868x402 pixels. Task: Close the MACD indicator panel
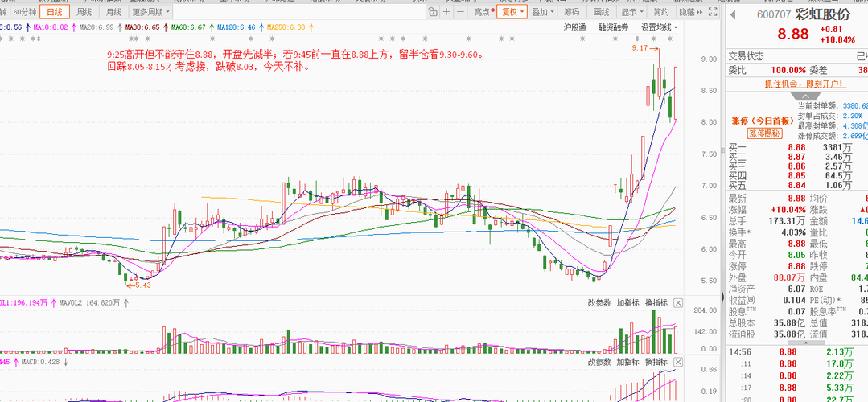pyautogui.click(x=678, y=362)
